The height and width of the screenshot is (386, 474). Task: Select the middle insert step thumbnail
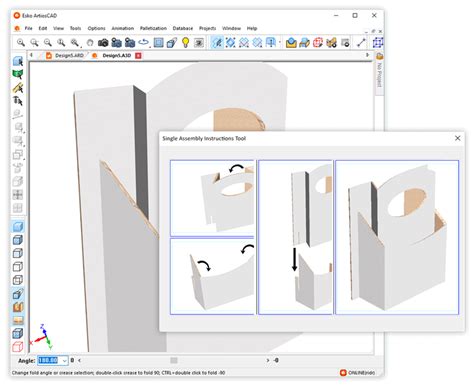296,237
